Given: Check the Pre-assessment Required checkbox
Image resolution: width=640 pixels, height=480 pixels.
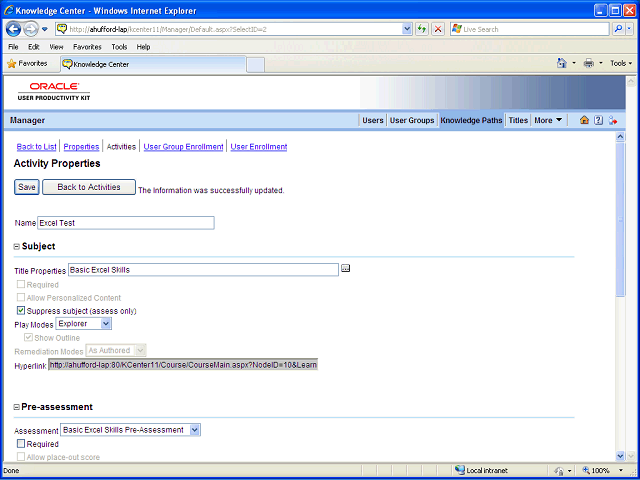Looking at the screenshot, I should (x=21, y=444).
